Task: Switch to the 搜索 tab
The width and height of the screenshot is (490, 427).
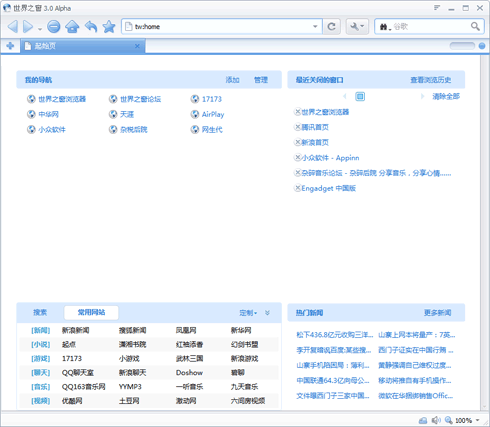Action: pos(40,312)
